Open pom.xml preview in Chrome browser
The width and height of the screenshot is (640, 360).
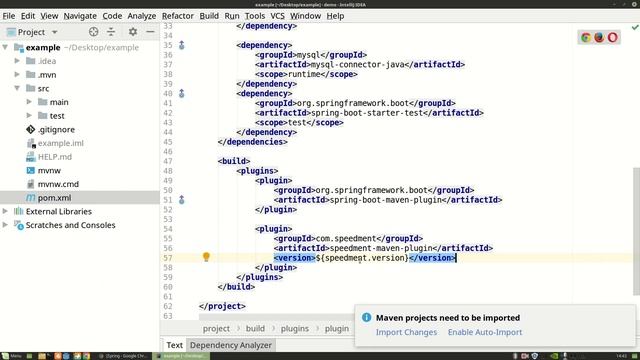(586, 38)
